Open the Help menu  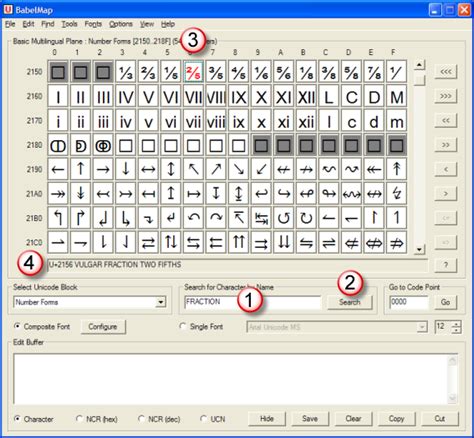168,24
